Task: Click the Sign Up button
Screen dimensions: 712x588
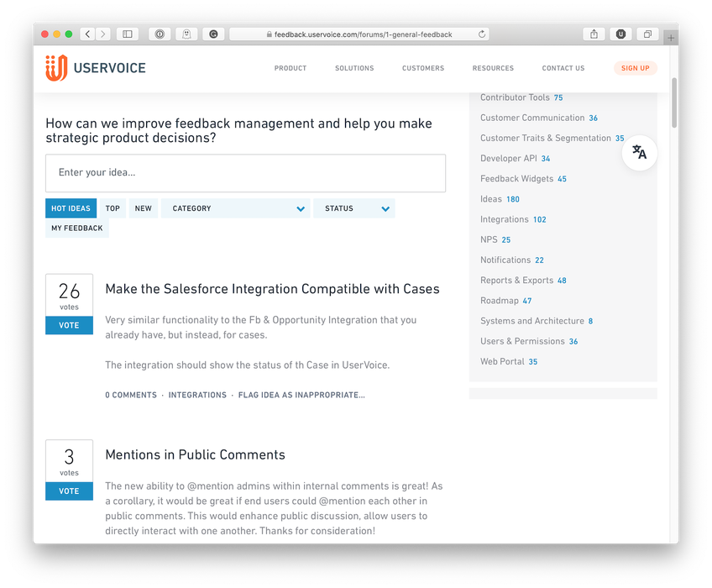Action: coord(636,68)
